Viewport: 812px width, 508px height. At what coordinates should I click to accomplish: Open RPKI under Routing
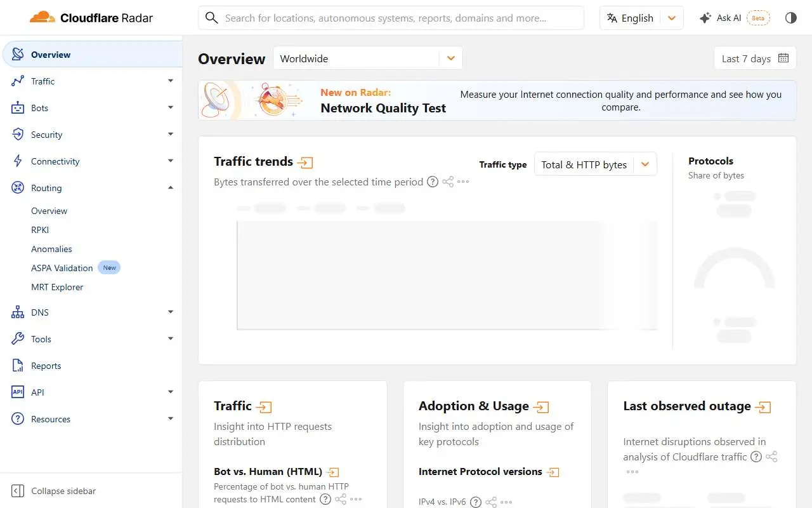(x=40, y=230)
